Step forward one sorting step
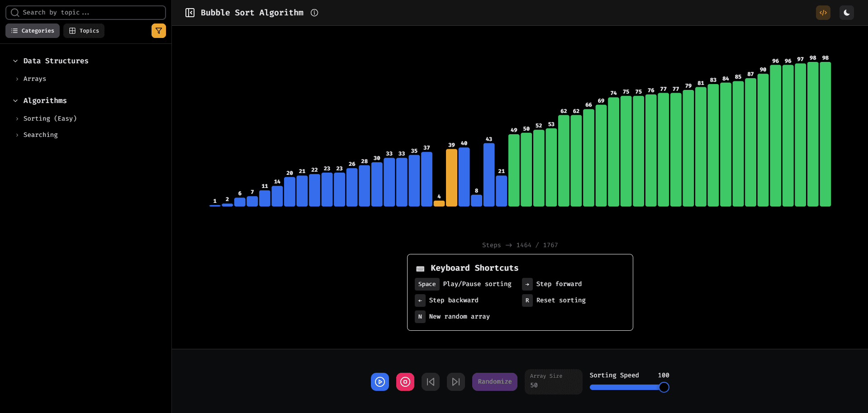Image resolution: width=868 pixels, height=413 pixels. click(x=455, y=382)
